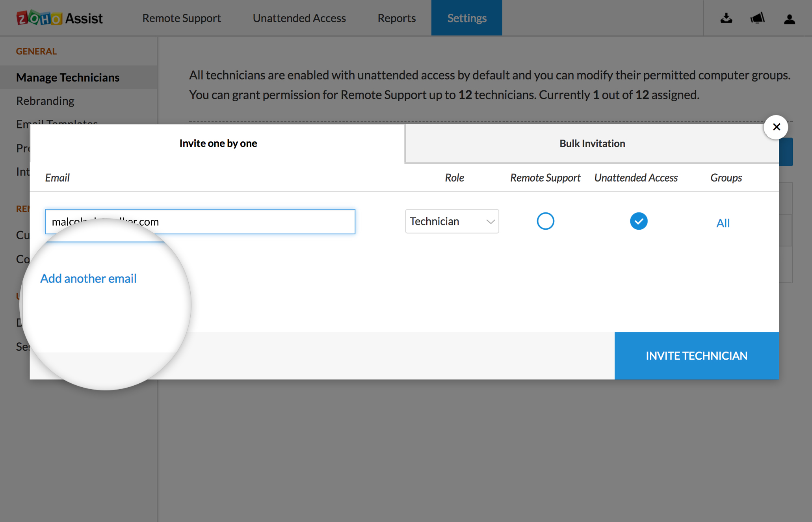Open the Remote Support menu

pos(181,18)
